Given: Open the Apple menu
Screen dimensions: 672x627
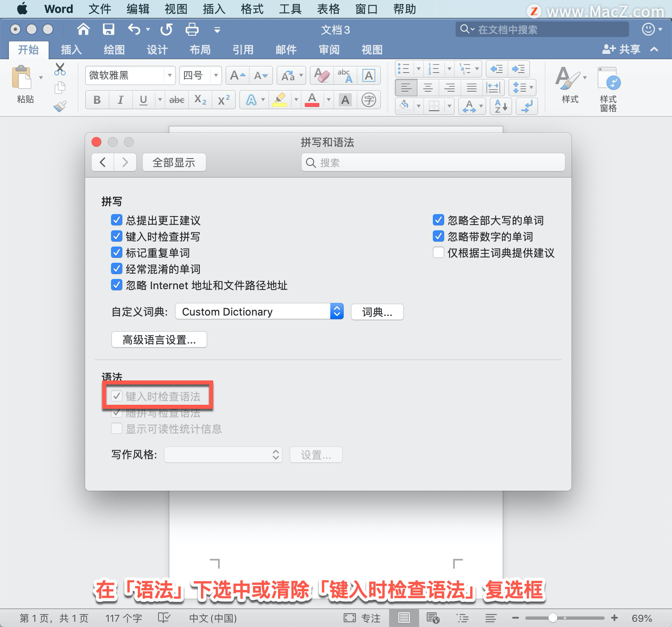Looking at the screenshot, I should coord(22,9).
